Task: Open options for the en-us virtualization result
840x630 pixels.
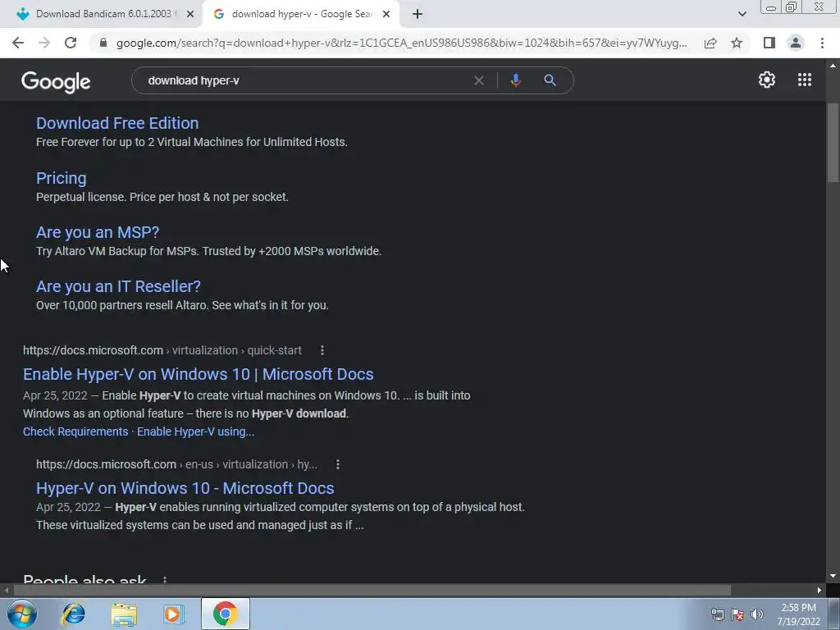Action: [337, 464]
